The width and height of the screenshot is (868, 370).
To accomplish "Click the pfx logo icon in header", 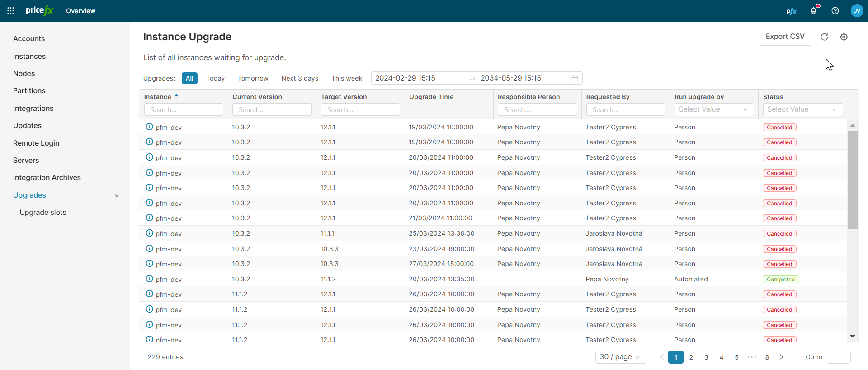I will tap(791, 11).
